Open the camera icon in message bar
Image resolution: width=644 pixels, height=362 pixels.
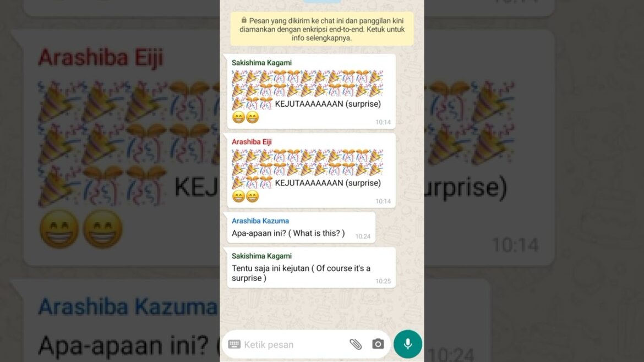378,344
